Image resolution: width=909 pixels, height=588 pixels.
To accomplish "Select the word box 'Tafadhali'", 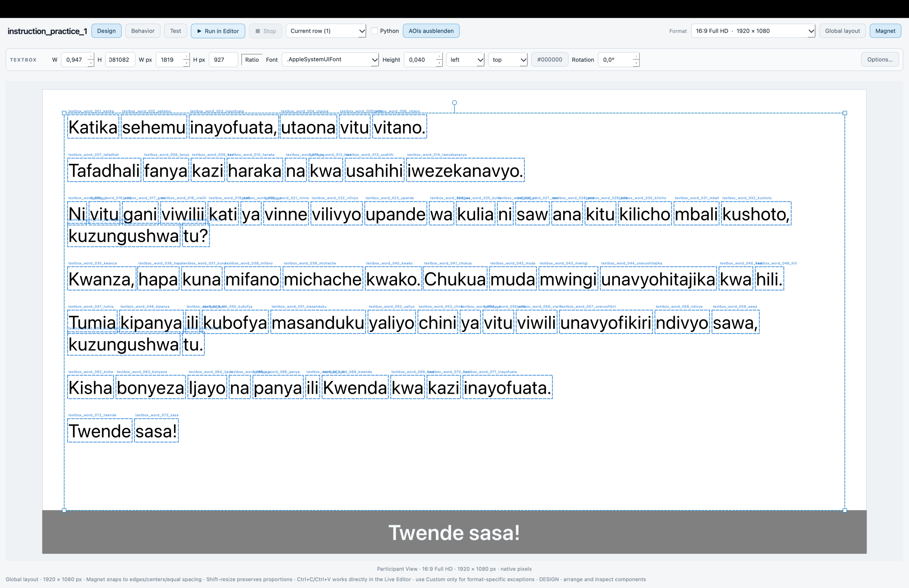I will pyautogui.click(x=104, y=170).
